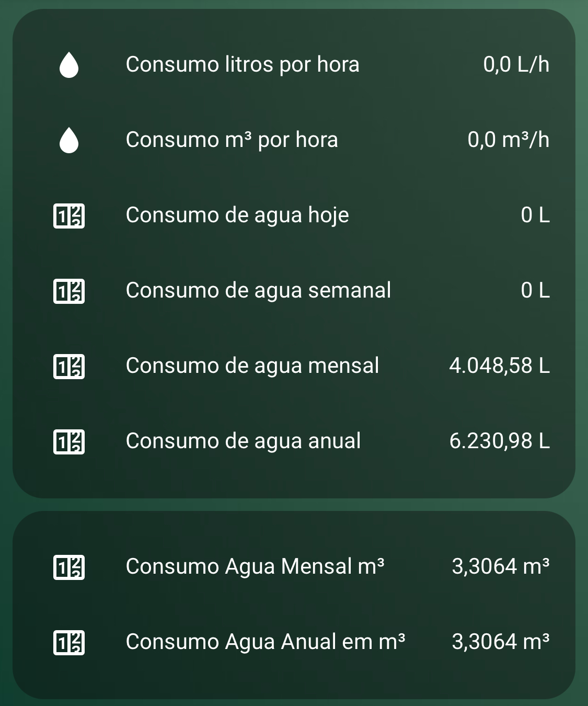Tap the counter icon for Consumo Agua Anual em m³
Viewport: 588px width, 706px height.
point(69,643)
